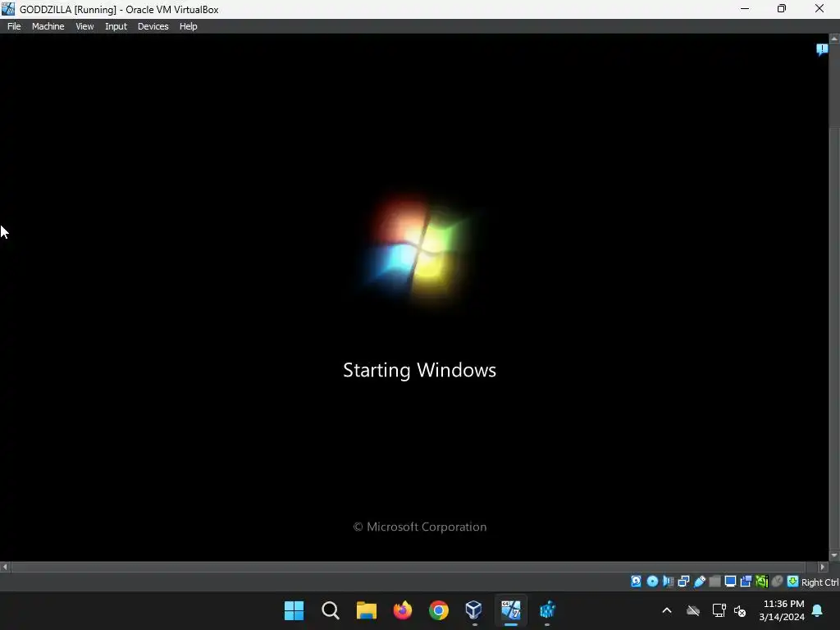This screenshot has width=840, height=630.
Task: Open the blue cubes app in taskbar
Action: click(x=547, y=610)
